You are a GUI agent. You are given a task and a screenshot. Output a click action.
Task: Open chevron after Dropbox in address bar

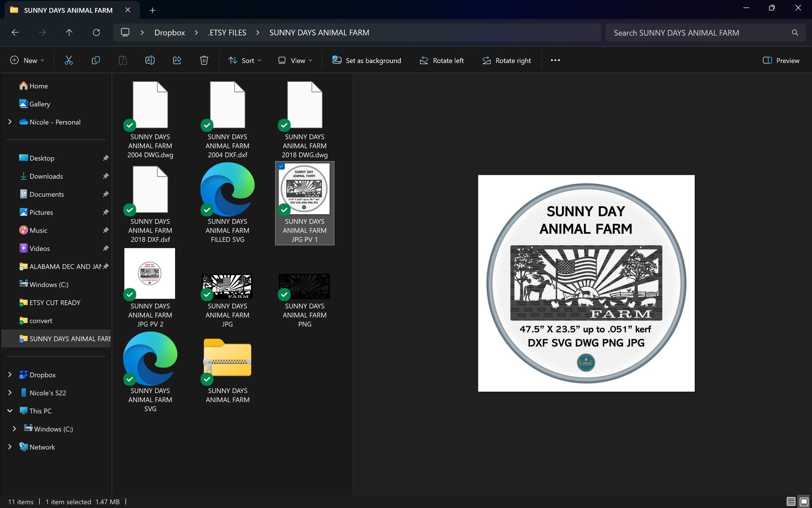[x=197, y=33]
